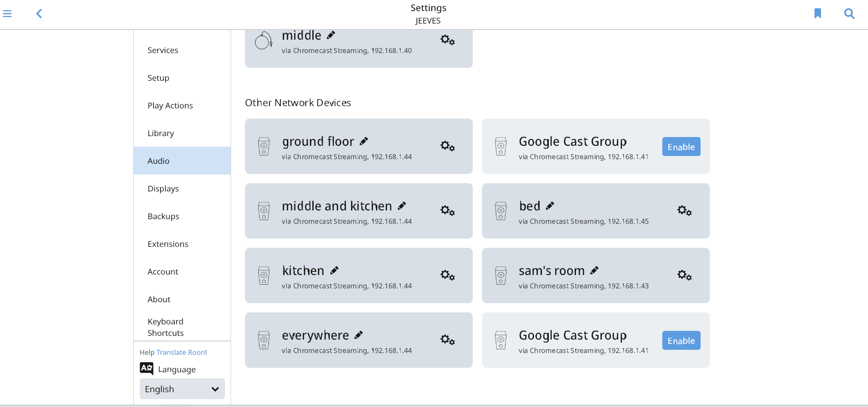This screenshot has width=868, height=407.
Task: Open device settings gear for bed
Action: coord(684,211)
